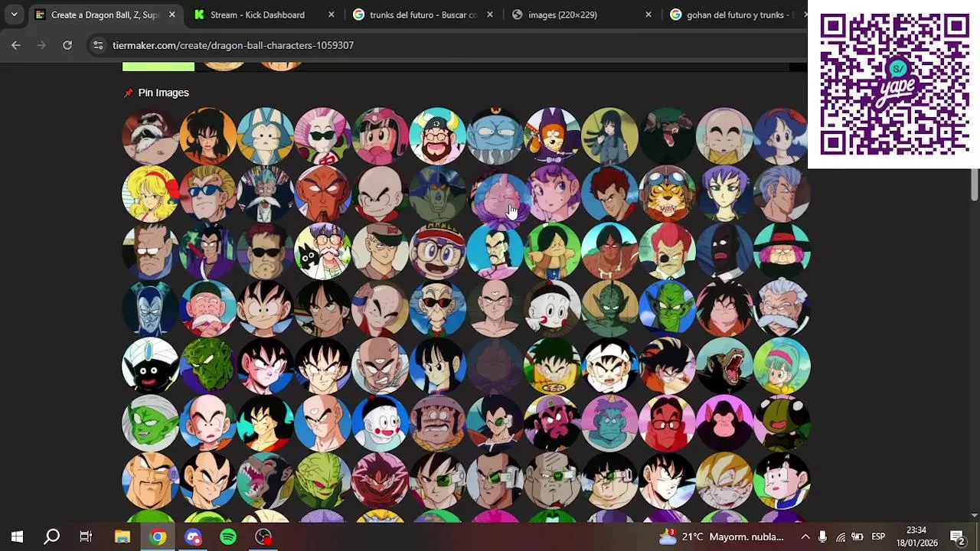980x551 pixels.
Task: Select the Yajirobe wild black hair image
Action: pyautogui.click(x=725, y=308)
